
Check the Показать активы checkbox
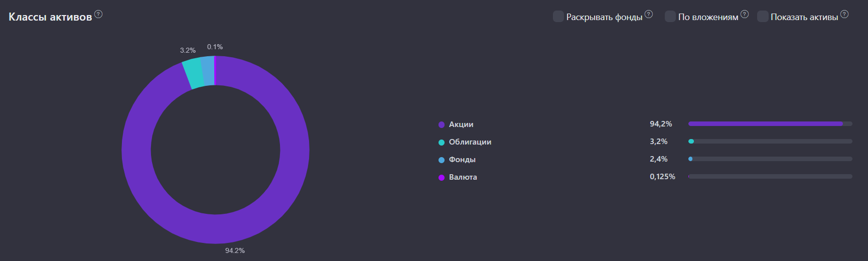click(x=762, y=17)
